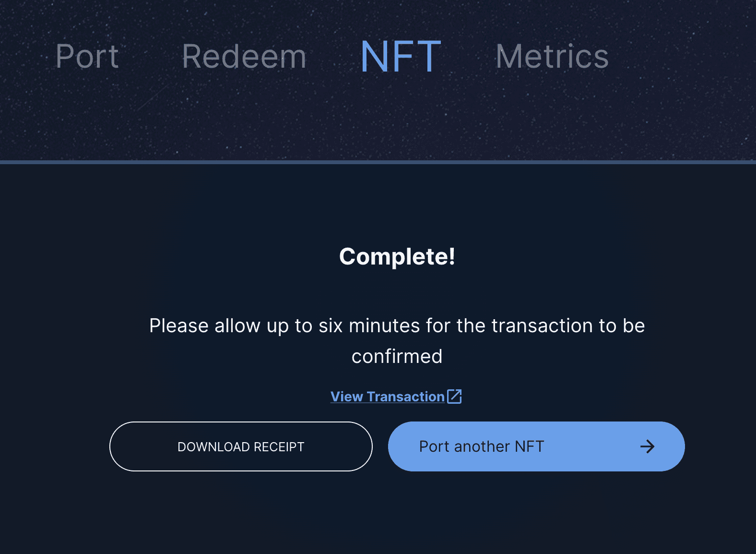The height and width of the screenshot is (554, 756).
Task: Switch to the Redeem tab
Action: [x=244, y=57]
